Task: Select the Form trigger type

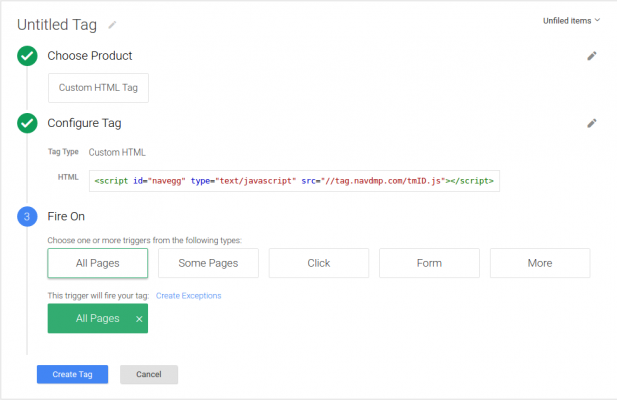Action: (429, 263)
